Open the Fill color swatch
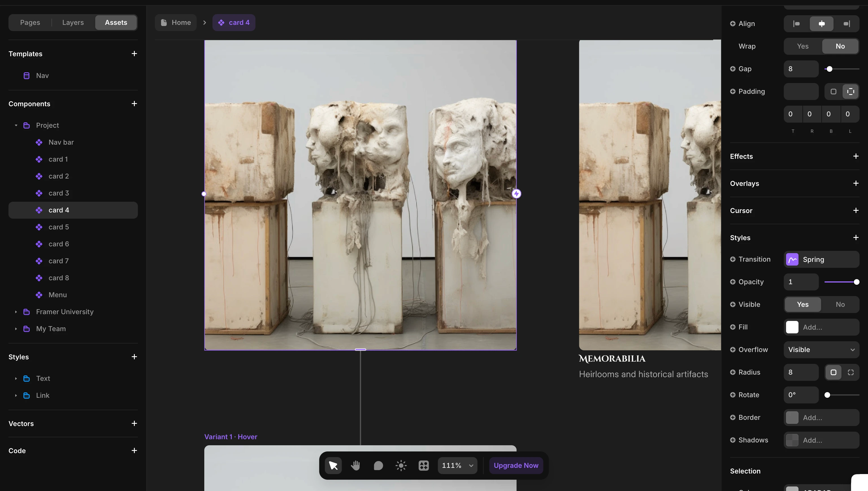 [x=792, y=327]
